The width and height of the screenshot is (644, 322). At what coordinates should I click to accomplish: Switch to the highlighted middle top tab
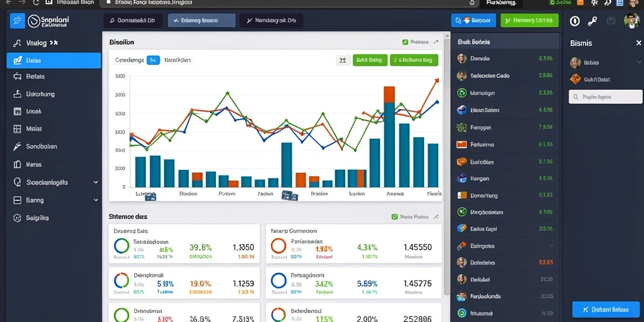(x=202, y=20)
